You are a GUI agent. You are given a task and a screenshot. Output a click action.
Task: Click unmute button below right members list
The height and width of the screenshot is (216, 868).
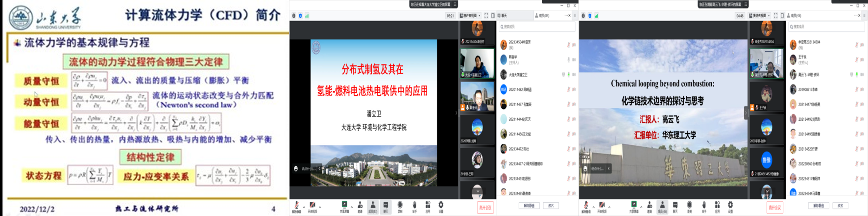click(819, 206)
